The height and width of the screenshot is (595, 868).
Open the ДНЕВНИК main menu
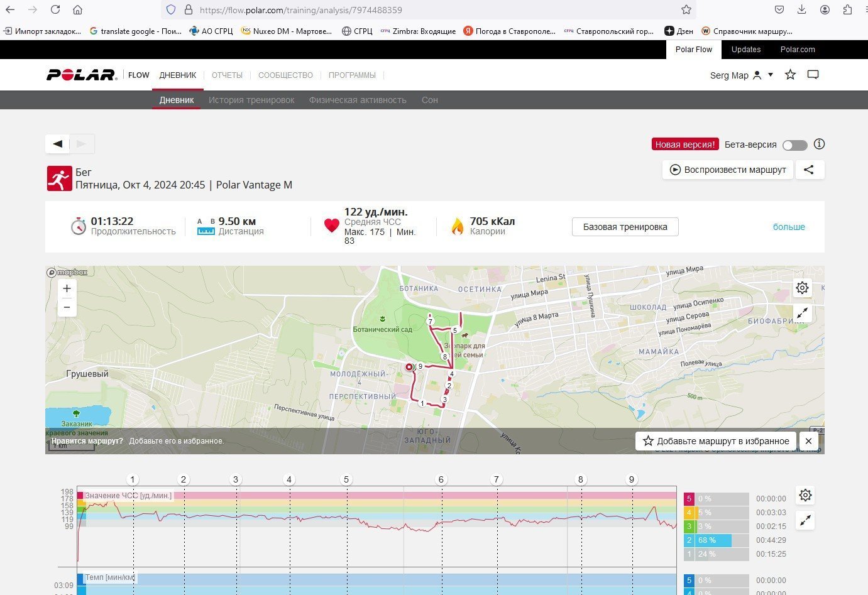pyautogui.click(x=178, y=75)
